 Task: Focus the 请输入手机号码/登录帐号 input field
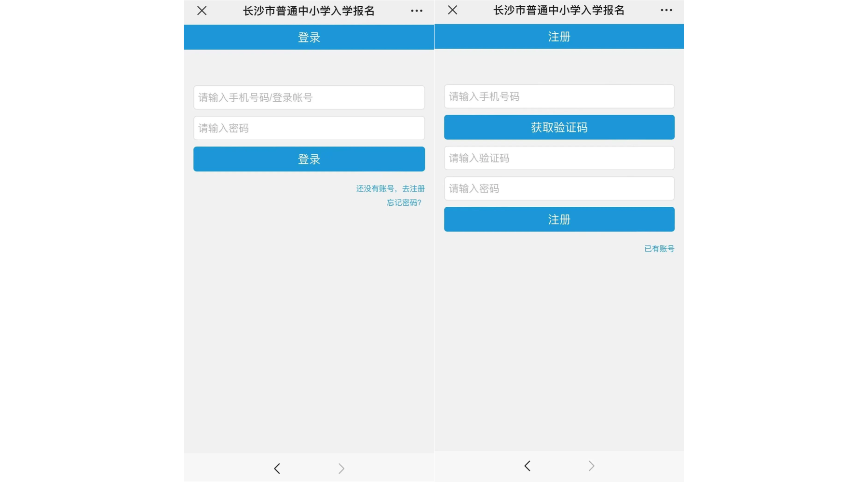(309, 97)
